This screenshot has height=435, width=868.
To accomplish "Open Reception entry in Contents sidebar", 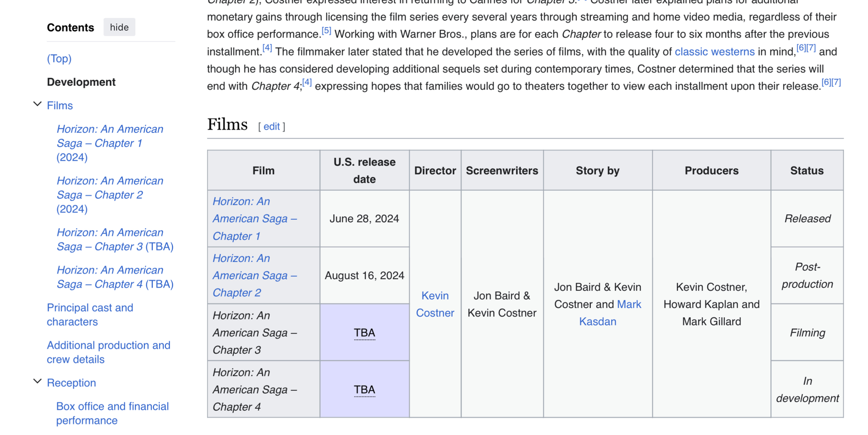I will (71, 383).
